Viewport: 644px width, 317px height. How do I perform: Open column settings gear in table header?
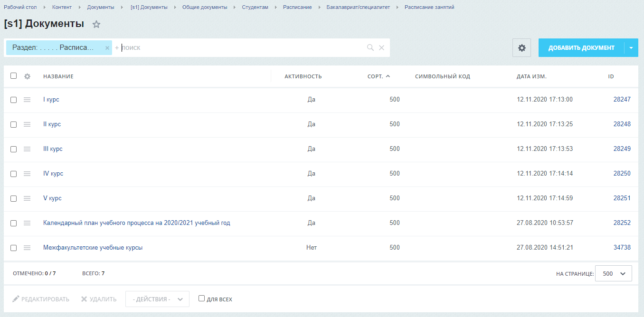coord(27,76)
